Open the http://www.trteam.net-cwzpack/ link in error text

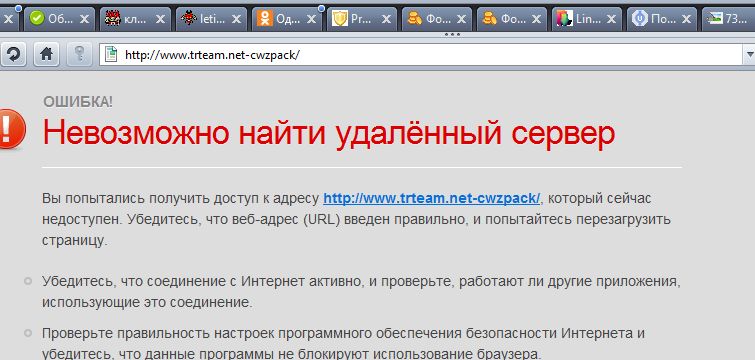[x=432, y=198]
